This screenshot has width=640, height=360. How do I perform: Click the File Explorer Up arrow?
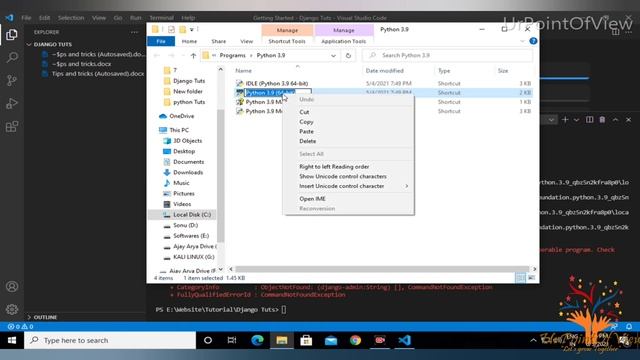click(193, 56)
